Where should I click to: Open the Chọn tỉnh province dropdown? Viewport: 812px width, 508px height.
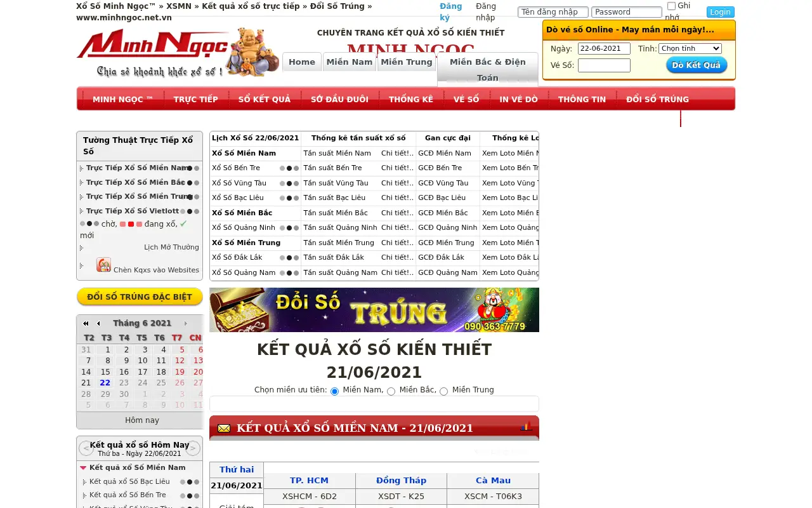pyautogui.click(x=690, y=48)
